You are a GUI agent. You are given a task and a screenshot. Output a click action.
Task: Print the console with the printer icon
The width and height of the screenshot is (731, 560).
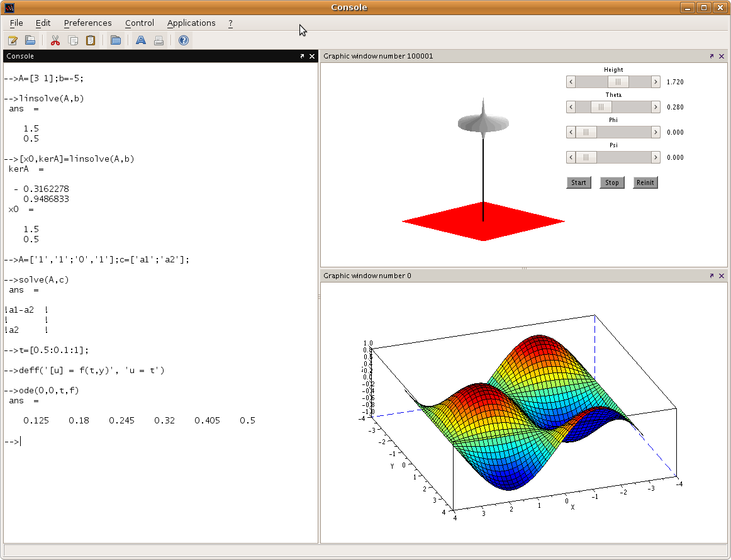(158, 40)
